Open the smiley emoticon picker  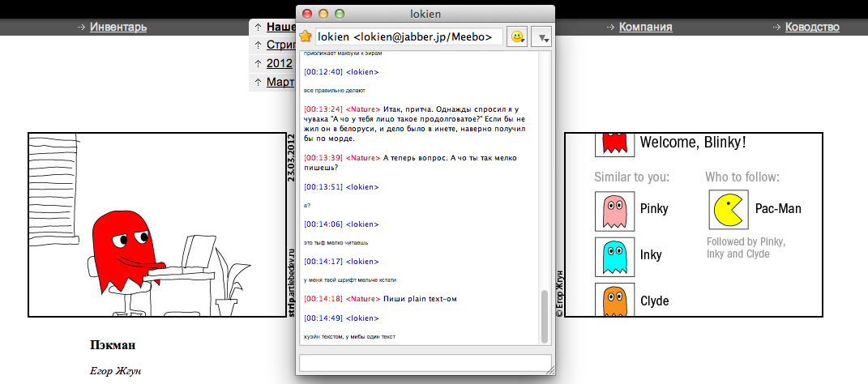tap(516, 37)
